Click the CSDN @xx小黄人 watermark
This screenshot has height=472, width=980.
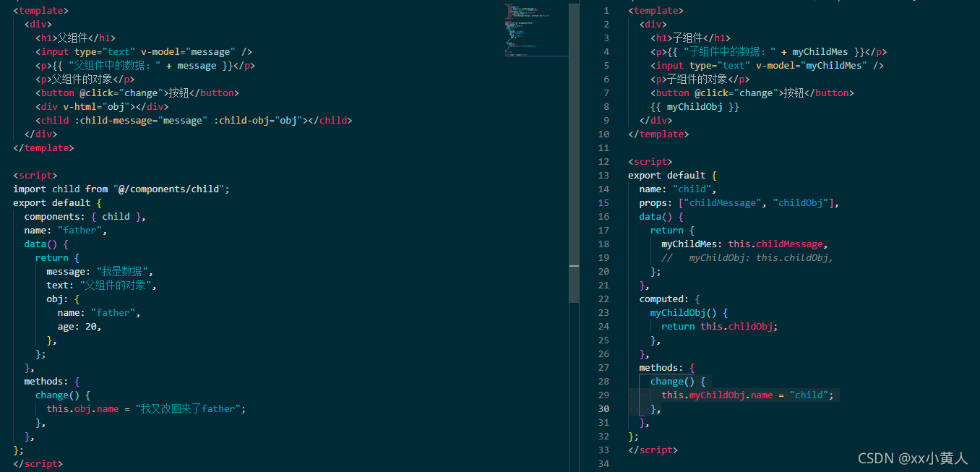(x=912, y=458)
